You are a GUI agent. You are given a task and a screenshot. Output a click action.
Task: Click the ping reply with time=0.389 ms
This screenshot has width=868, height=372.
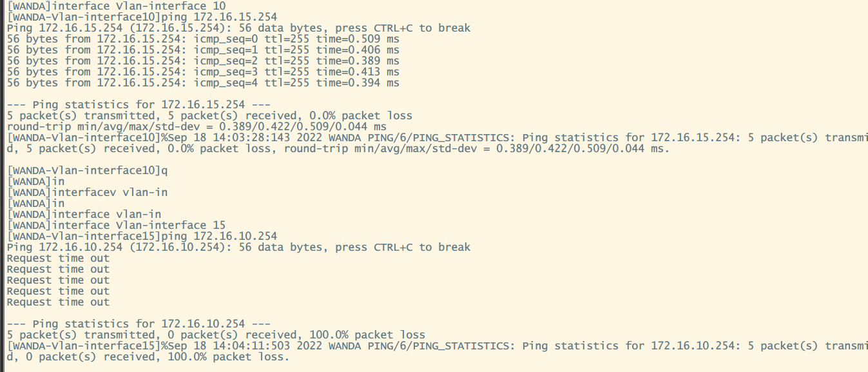click(x=203, y=61)
